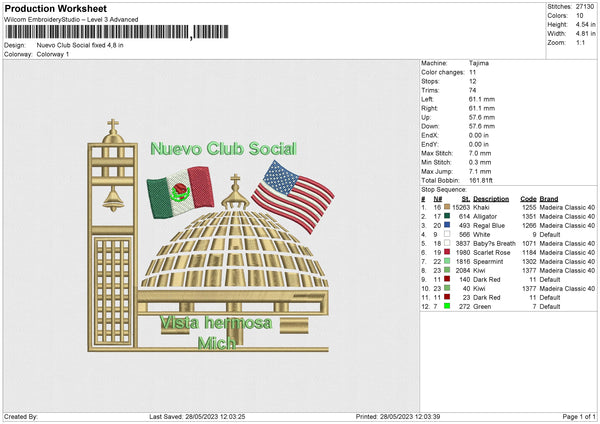
Task: Click the White swatch in row 4
Action: pyautogui.click(x=447, y=234)
